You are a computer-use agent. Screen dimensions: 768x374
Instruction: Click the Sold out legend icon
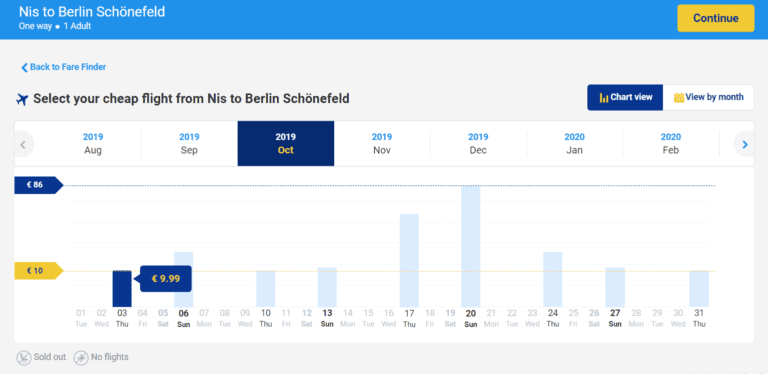click(24, 358)
